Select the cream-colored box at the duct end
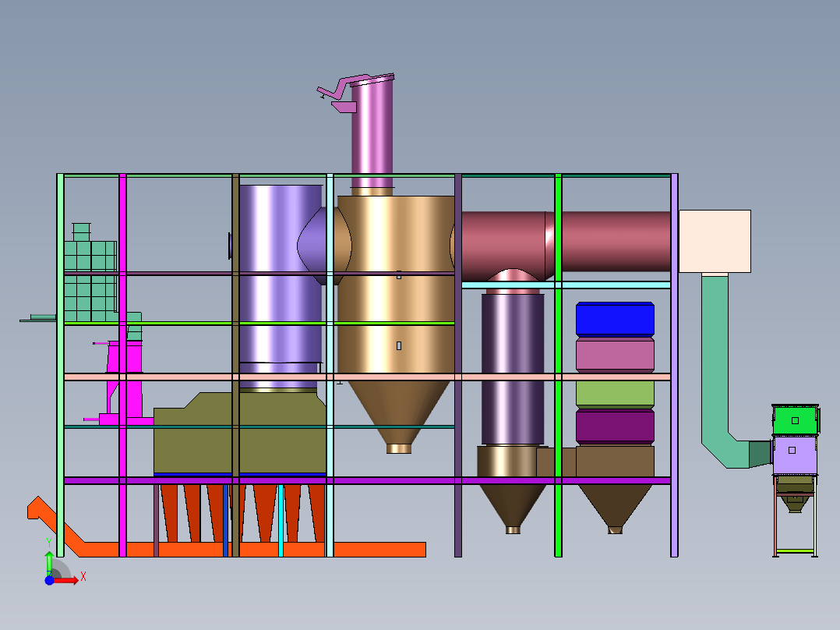Image resolution: width=840 pixels, height=630 pixels. pos(715,241)
